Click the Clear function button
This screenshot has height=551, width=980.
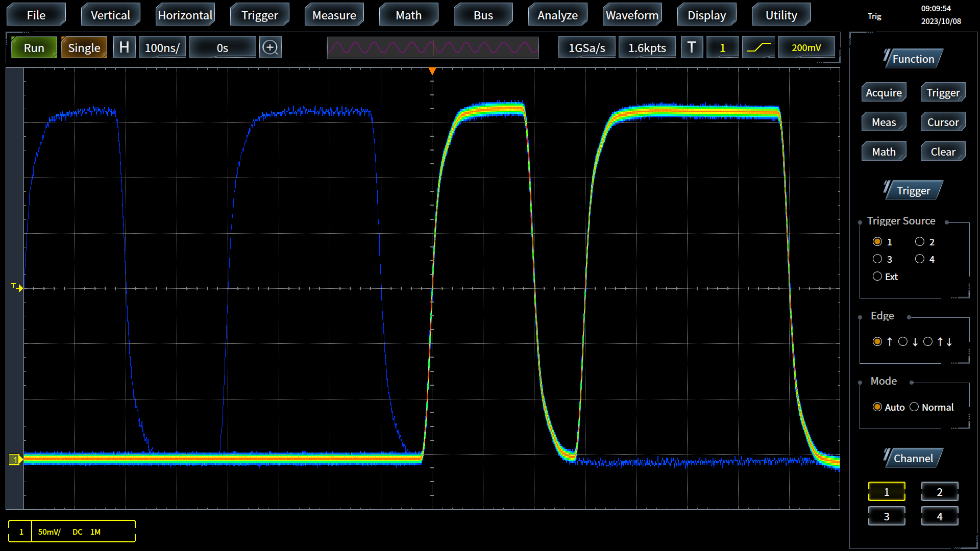click(942, 152)
